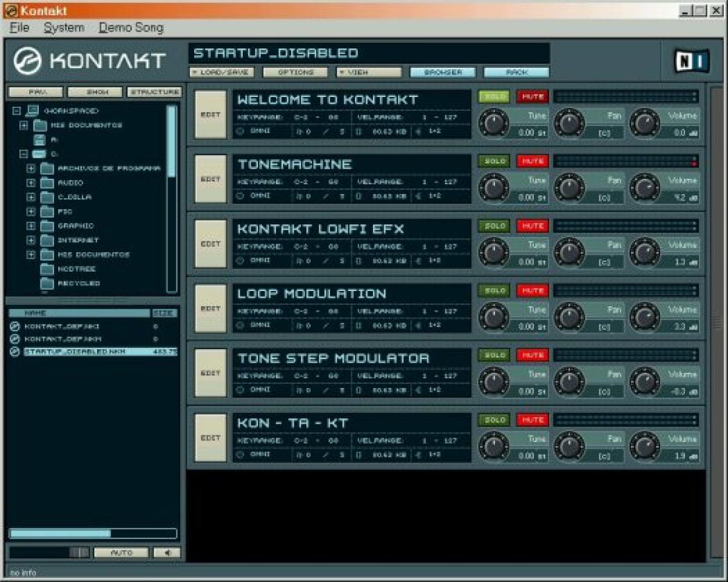Click the Pan knob of Tonemachine
The image size is (728, 582).
pyautogui.click(x=569, y=188)
